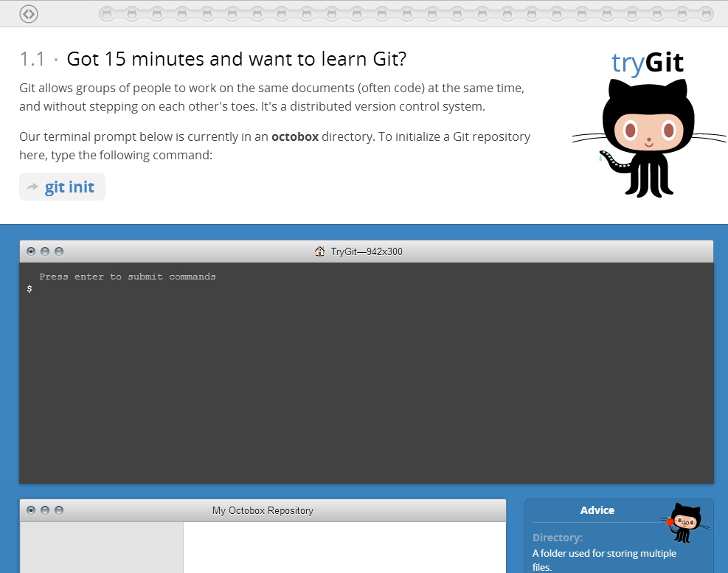Viewport: 728px width, 573px height.
Task: Click the home icon in the TryGit title bar
Action: pyautogui.click(x=320, y=251)
